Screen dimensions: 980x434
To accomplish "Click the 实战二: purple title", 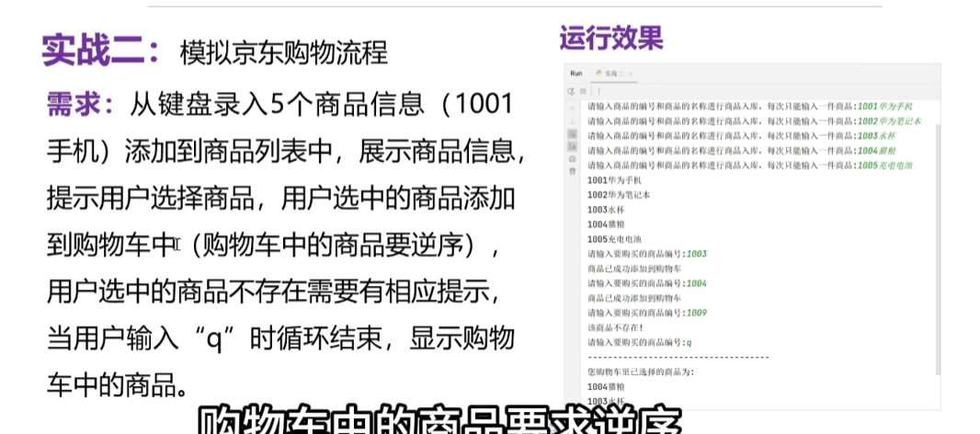I will pyautogui.click(x=101, y=51).
